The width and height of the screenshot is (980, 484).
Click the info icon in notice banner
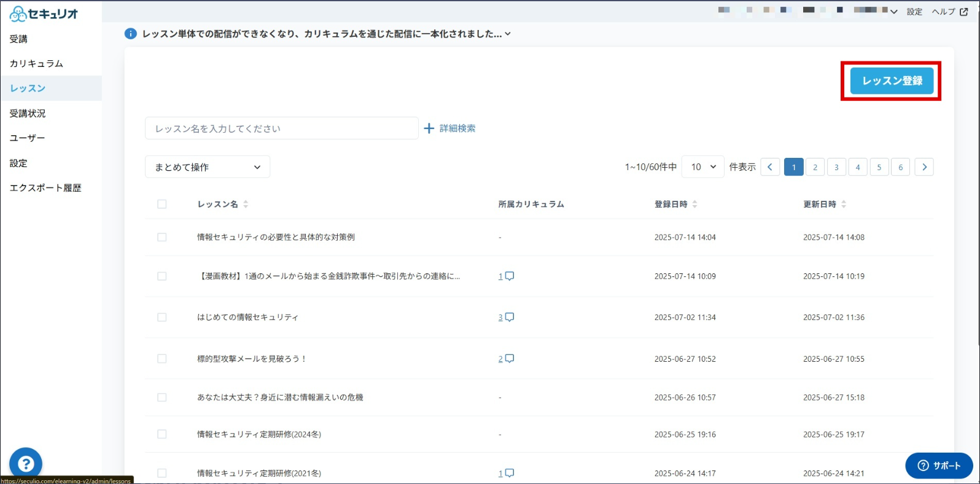(x=130, y=34)
